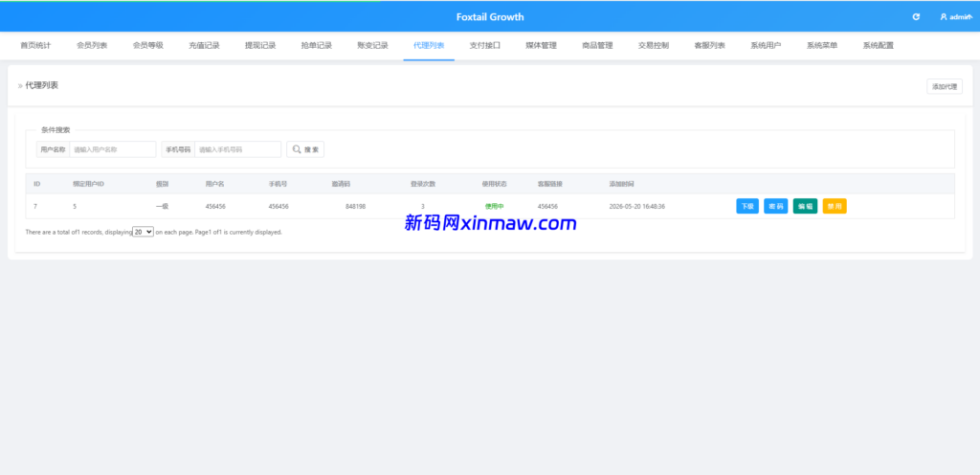
Task: Click the refresh icon in the header
Action: point(916,17)
